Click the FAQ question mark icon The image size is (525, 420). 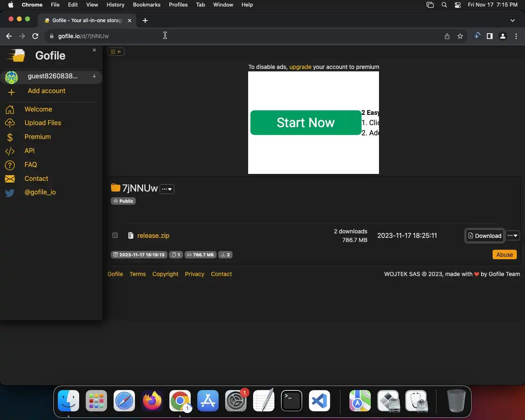click(x=10, y=165)
